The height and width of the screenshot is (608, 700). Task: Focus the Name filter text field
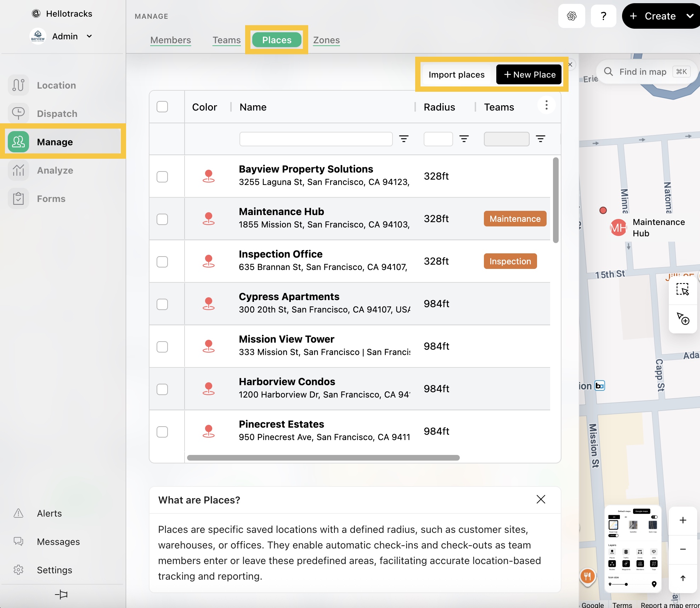(316, 139)
